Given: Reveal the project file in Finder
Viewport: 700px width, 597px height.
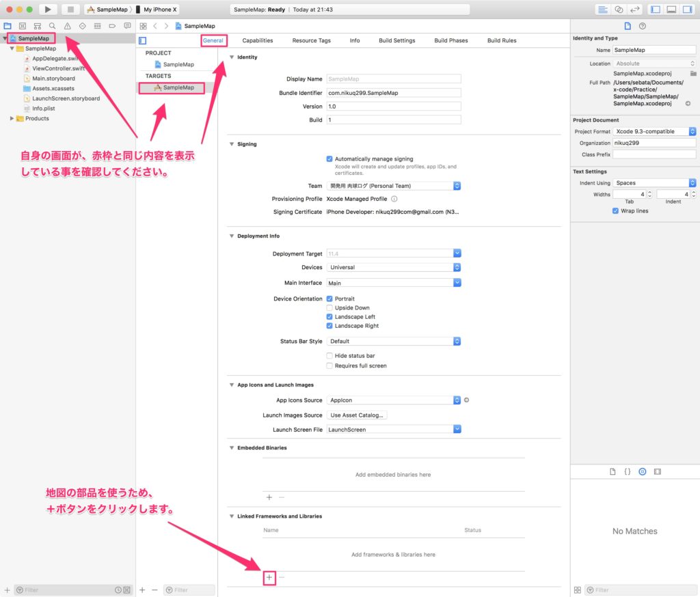Looking at the screenshot, I should pos(688,104).
